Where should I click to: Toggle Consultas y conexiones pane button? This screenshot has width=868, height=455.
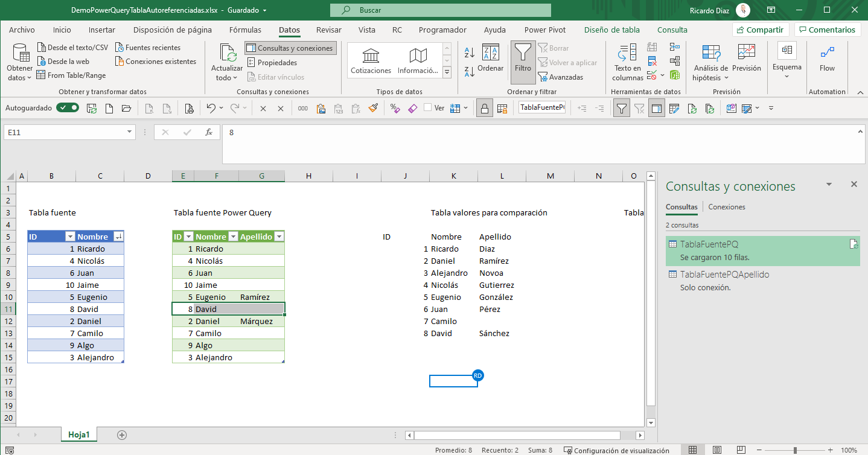[x=290, y=48]
